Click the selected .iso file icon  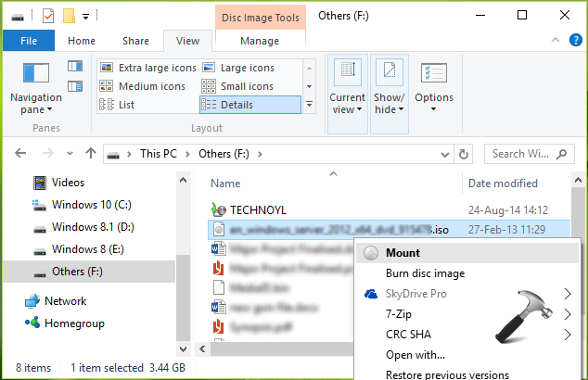(x=219, y=229)
